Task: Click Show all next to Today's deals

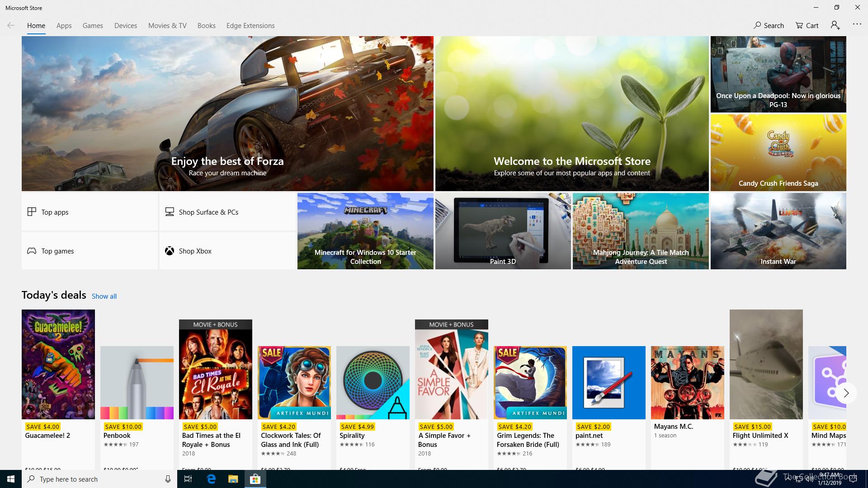Action: pyautogui.click(x=104, y=296)
